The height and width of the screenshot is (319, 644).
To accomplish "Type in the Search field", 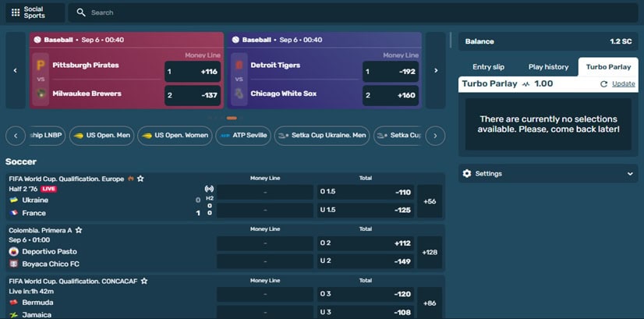I will pyautogui.click(x=234, y=12).
